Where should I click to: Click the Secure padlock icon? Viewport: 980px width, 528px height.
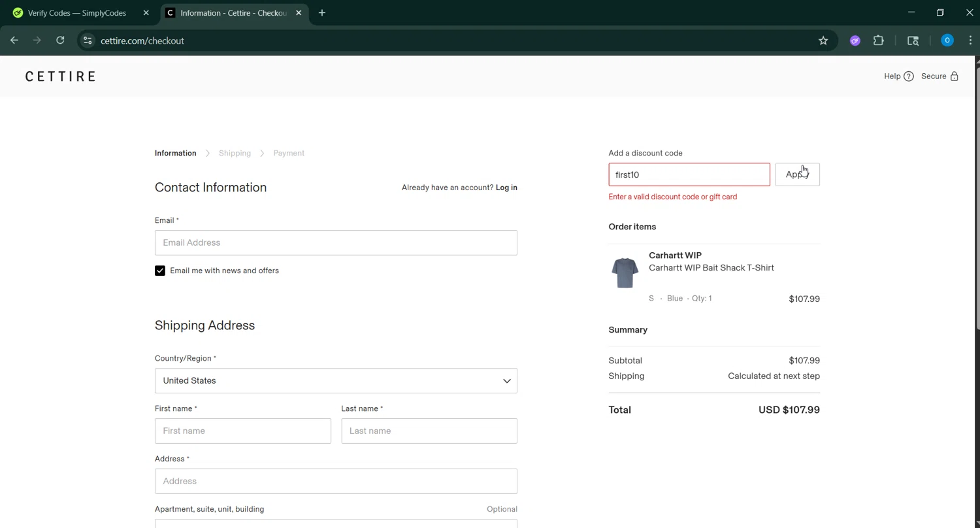[954, 76]
